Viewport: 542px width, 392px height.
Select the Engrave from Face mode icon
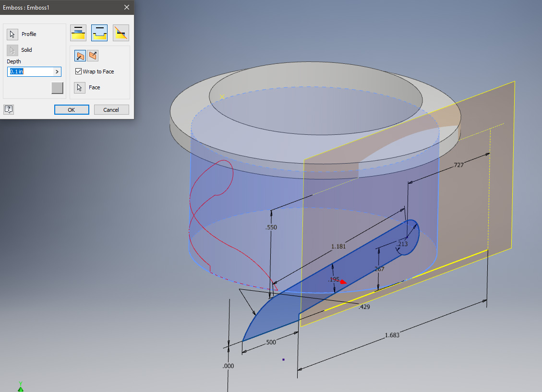pos(99,33)
